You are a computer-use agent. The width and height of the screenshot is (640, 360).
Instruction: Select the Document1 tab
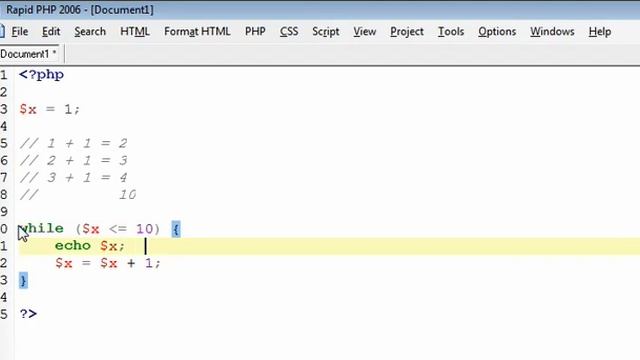coord(29,54)
